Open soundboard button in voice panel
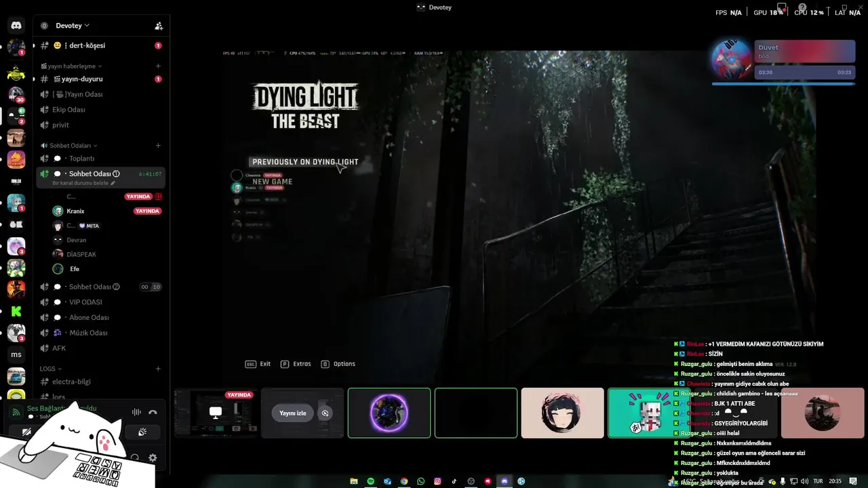The image size is (868, 488). [142, 432]
